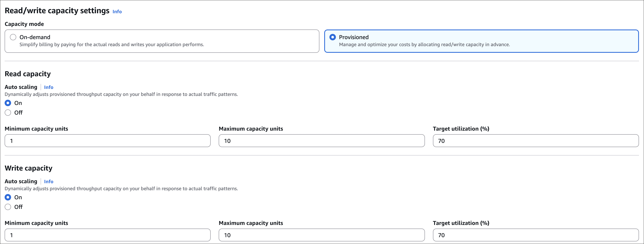The image size is (644, 244).
Task: Click the Write capacity Maximum capacity units field
Action: pyautogui.click(x=322, y=235)
